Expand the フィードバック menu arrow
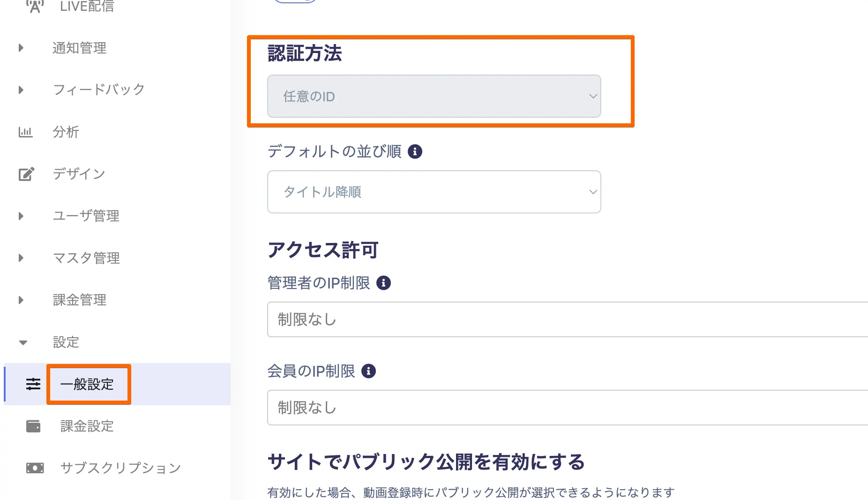868x500 pixels. coord(21,90)
